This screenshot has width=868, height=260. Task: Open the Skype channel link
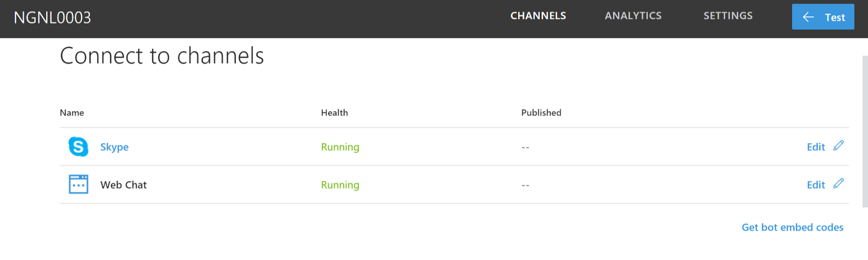tap(114, 147)
